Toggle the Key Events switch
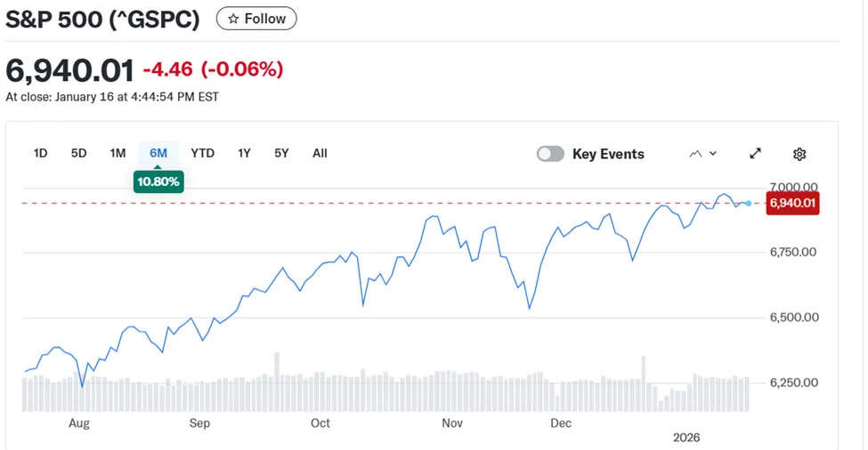The image size is (868, 450). click(550, 154)
